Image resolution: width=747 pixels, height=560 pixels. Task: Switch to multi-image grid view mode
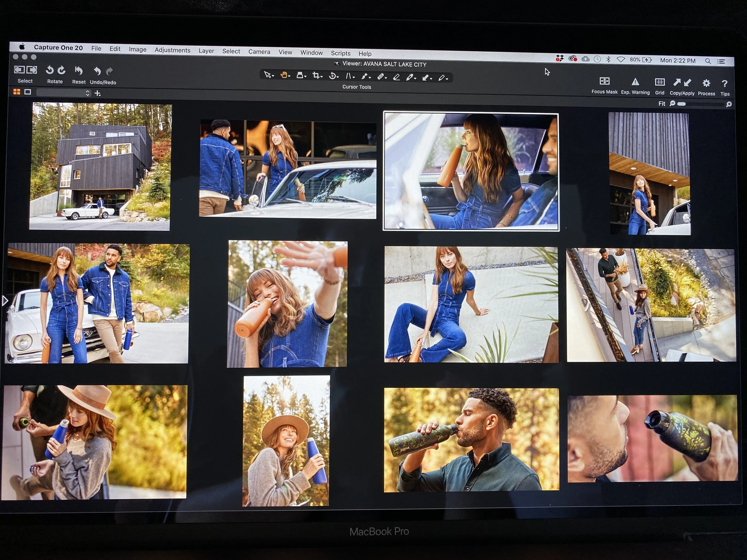point(16,92)
